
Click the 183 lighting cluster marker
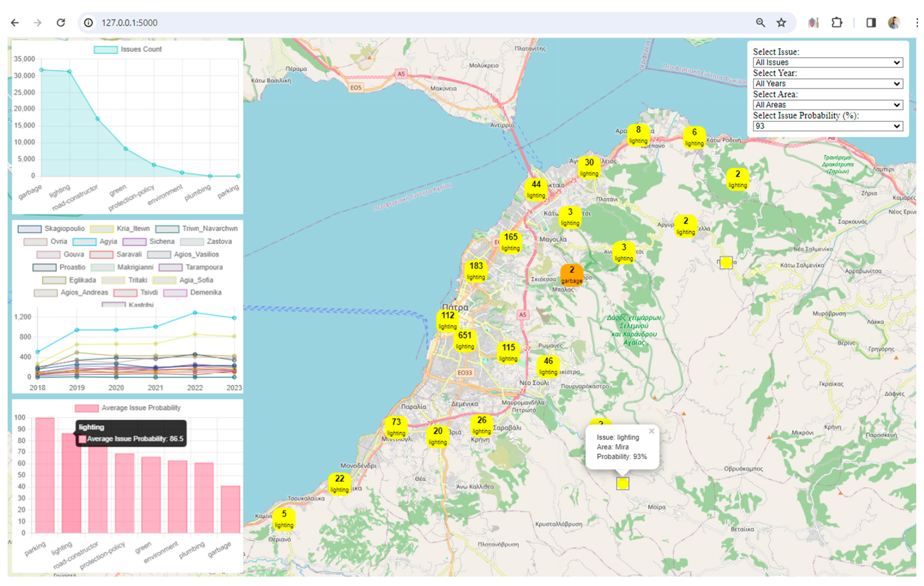click(x=476, y=270)
